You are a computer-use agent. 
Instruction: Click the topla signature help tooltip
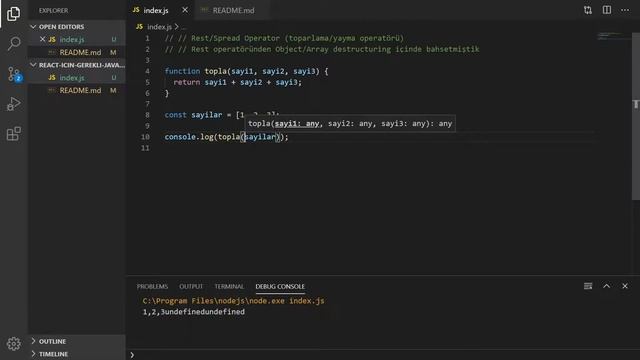pos(350,123)
